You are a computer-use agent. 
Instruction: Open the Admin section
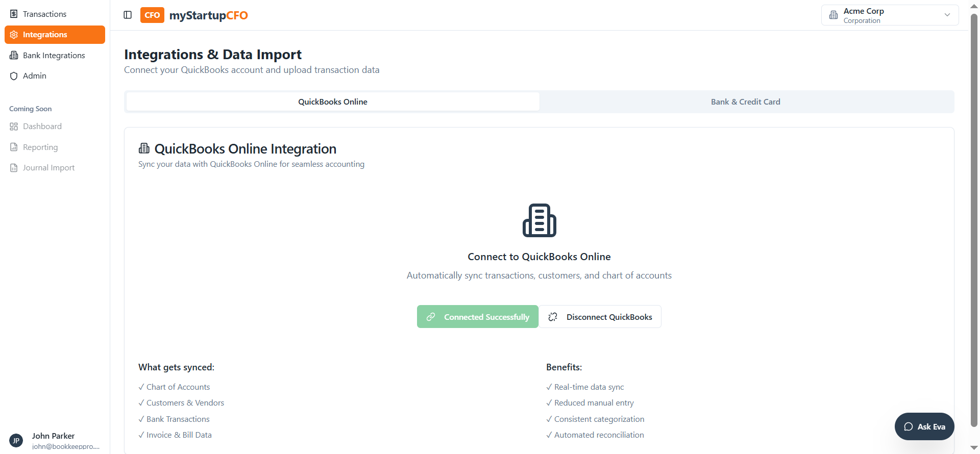(55, 75)
